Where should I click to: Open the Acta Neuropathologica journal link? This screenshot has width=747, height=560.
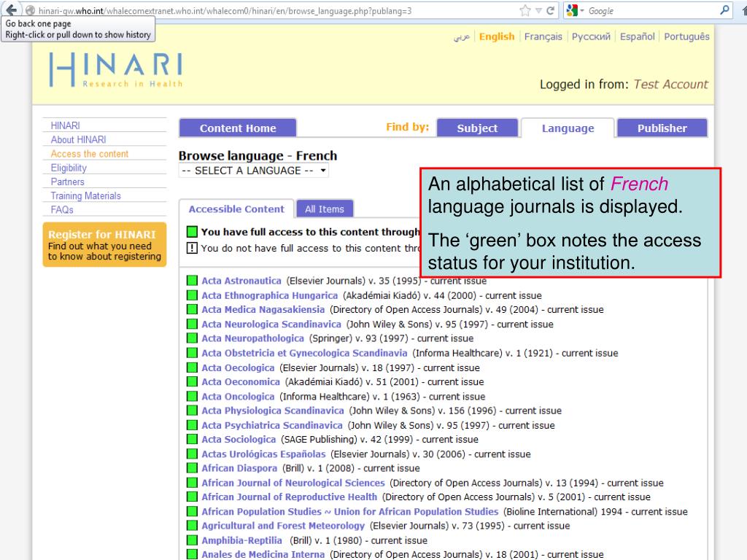[252, 338]
